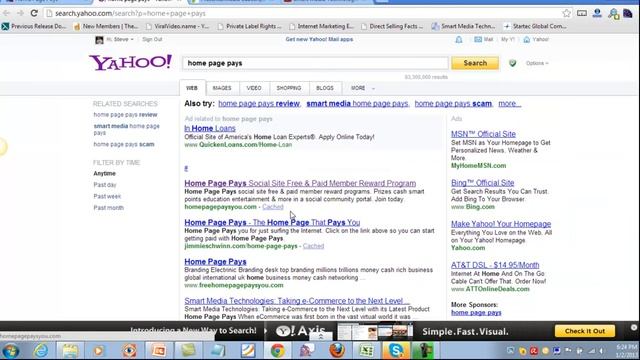
Task: Switch to the BLOGS tab
Action: pyautogui.click(x=325, y=88)
